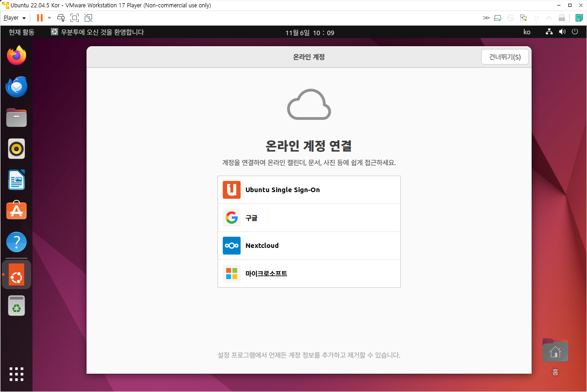Select Ubuntu Single Sign-On account row

click(x=309, y=190)
